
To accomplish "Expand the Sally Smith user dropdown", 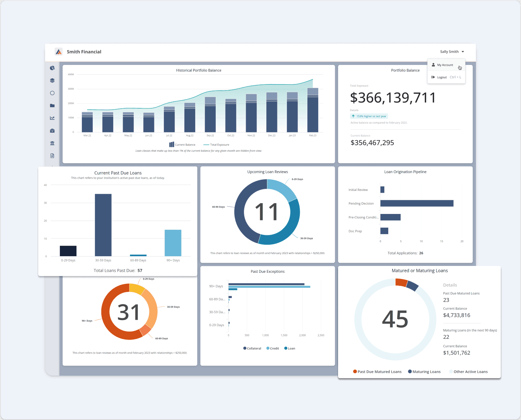I will click(452, 52).
